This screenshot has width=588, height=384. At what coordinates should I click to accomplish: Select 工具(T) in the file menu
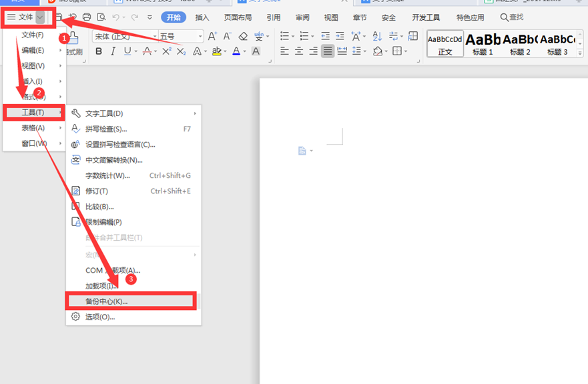point(34,113)
